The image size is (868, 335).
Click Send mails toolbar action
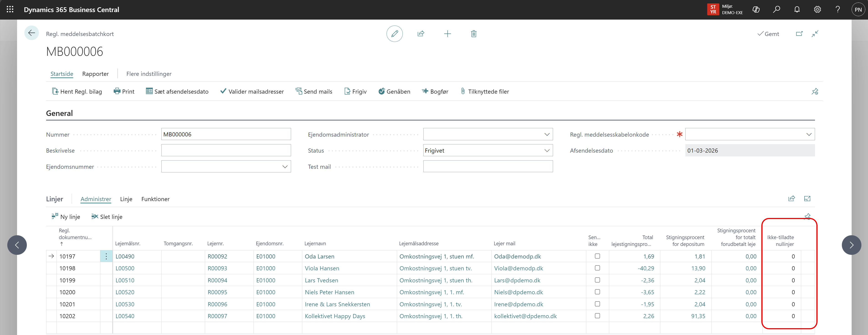pyautogui.click(x=314, y=91)
